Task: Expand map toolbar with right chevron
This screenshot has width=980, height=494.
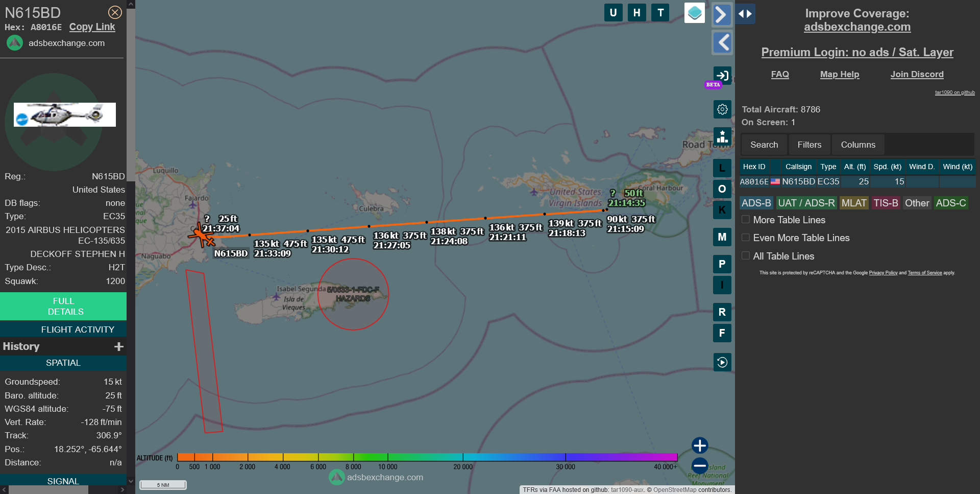Action: coord(721,14)
